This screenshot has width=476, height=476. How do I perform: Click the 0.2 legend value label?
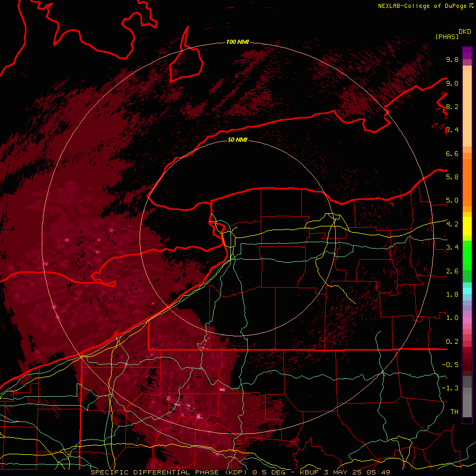452,342
